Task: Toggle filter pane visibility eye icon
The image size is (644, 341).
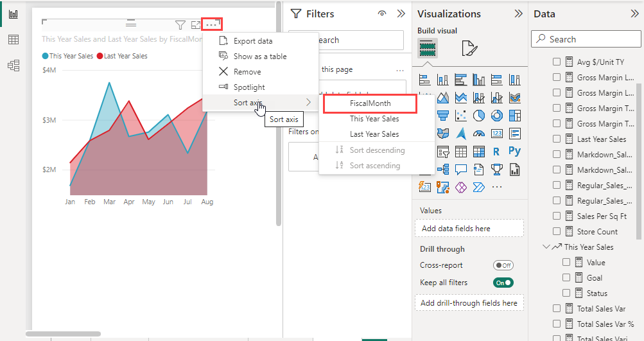Action: 382,13
